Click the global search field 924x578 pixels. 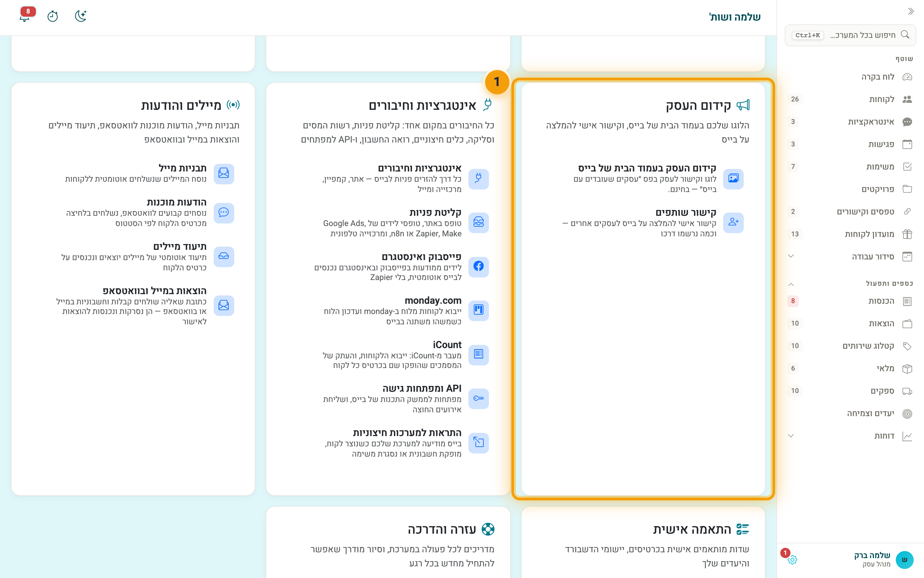tap(850, 35)
